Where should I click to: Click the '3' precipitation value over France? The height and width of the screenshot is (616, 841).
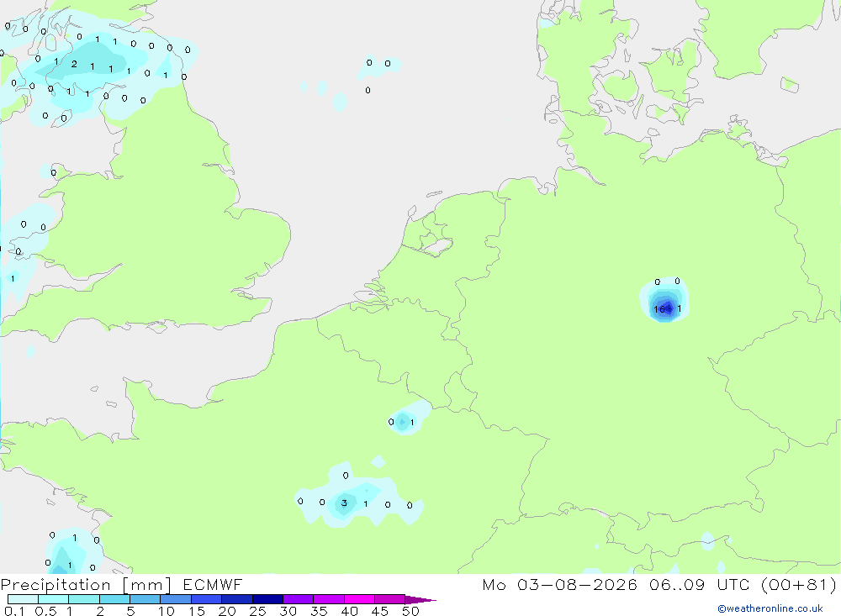344,503
